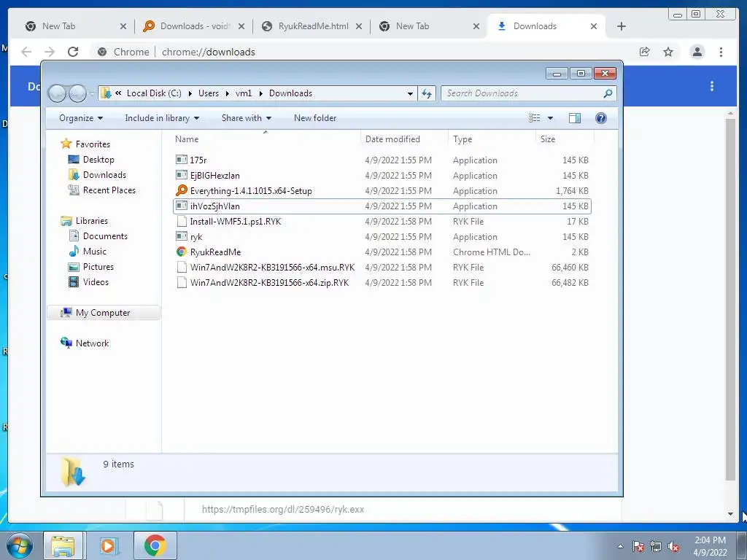
Task: Open a new Chrome tab
Action: (622, 26)
